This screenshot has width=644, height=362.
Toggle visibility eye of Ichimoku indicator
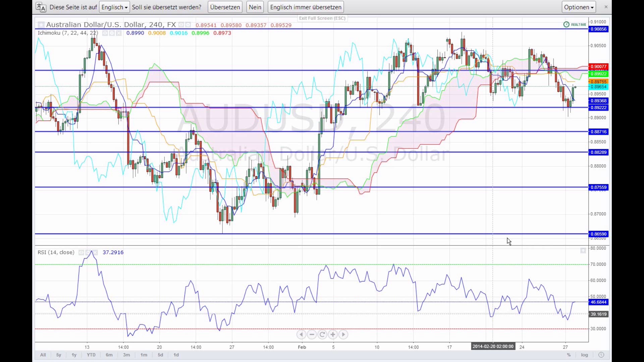pos(105,33)
